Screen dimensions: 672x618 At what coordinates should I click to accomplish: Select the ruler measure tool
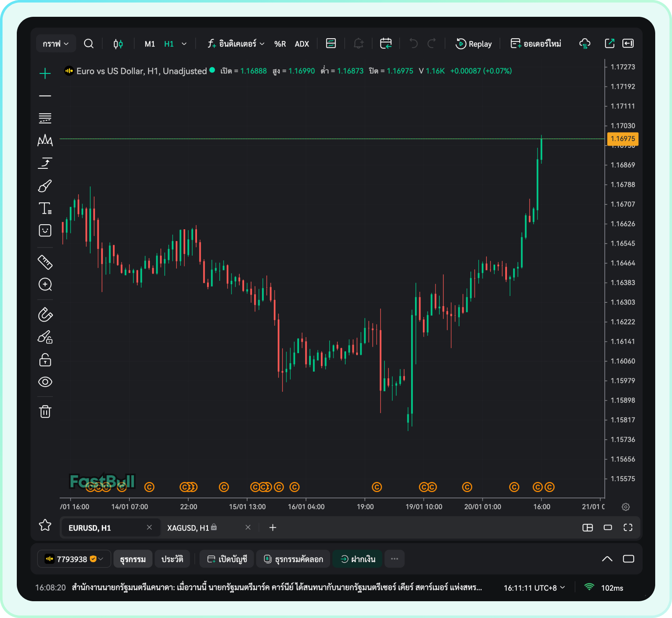pyautogui.click(x=45, y=262)
